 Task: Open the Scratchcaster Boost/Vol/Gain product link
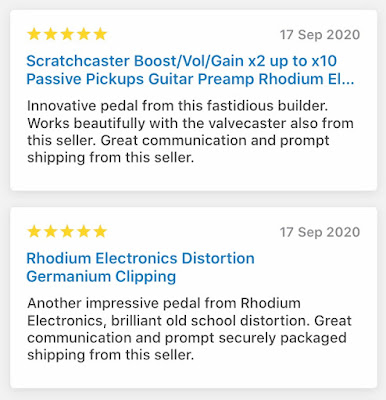coord(190,70)
